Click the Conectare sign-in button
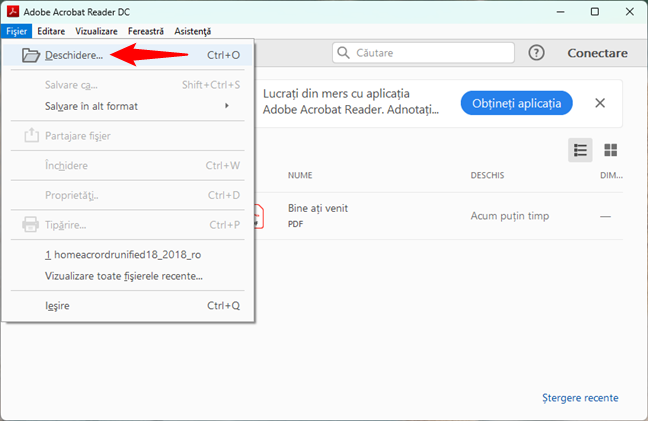 [x=597, y=53]
